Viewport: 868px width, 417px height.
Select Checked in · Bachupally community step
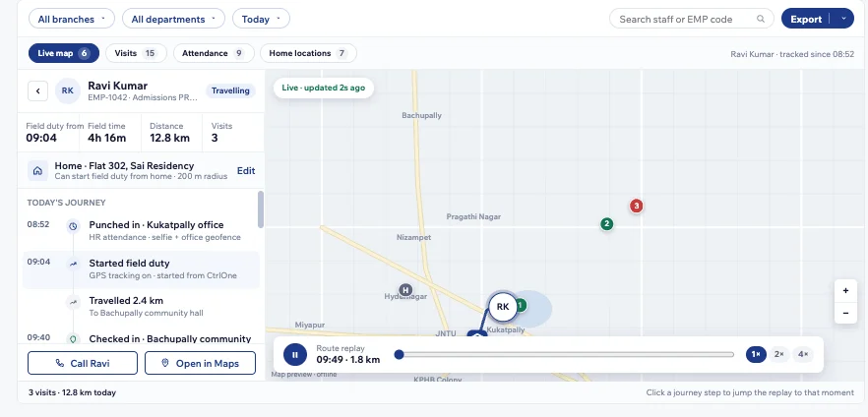(141, 337)
